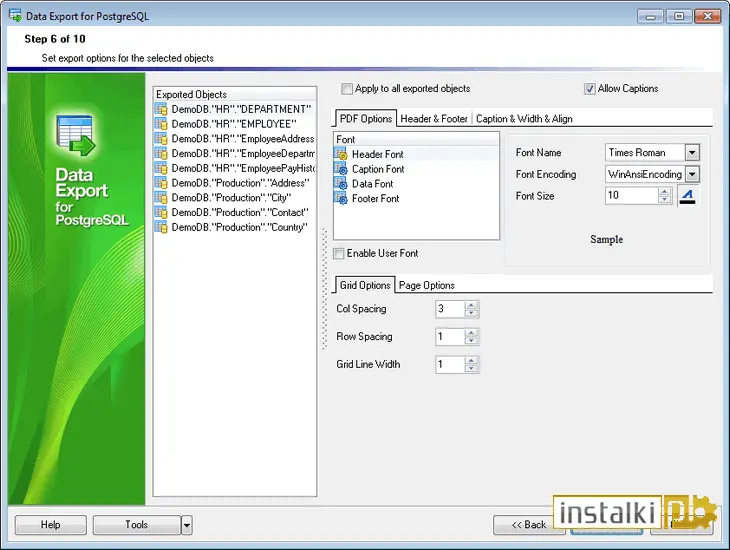Open the Font Name dropdown
The image size is (730, 550).
point(692,152)
